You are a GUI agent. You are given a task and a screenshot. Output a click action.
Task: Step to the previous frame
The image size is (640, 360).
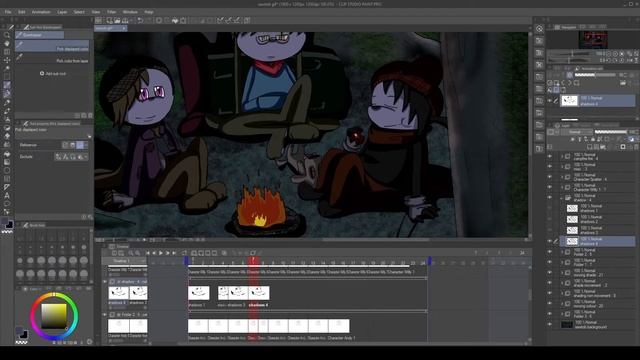click(x=154, y=253)
